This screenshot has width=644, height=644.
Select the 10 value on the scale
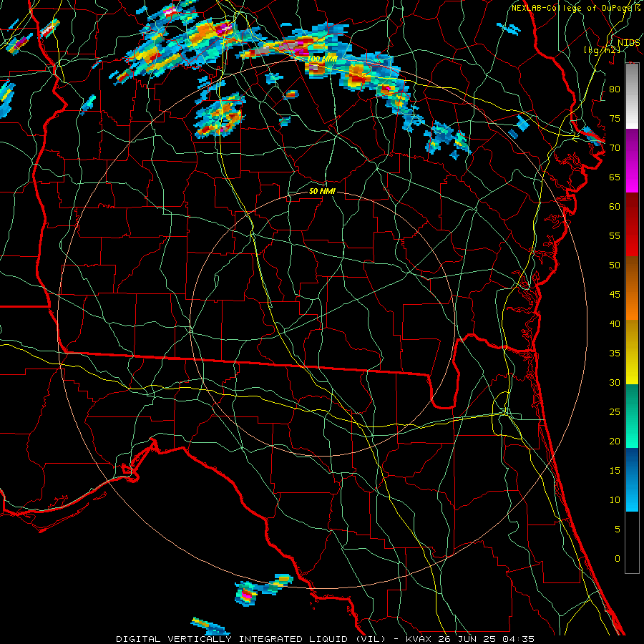pos(615,500)
